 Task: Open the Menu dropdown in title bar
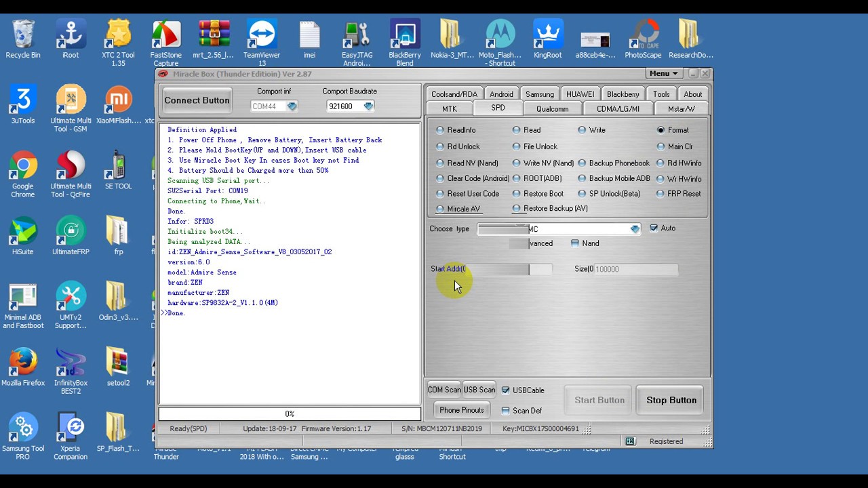coord(663,73)
